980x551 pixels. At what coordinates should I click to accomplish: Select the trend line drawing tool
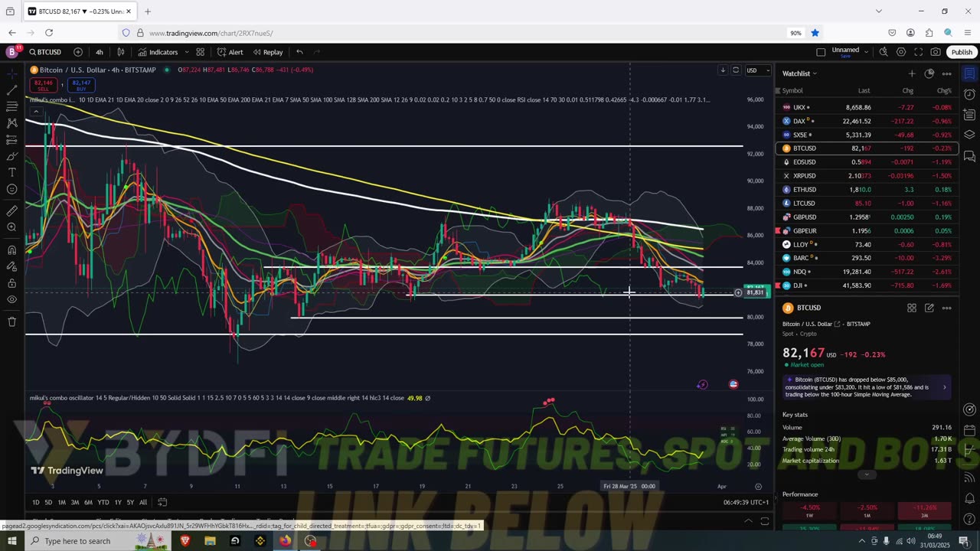[x=11, y=90]
